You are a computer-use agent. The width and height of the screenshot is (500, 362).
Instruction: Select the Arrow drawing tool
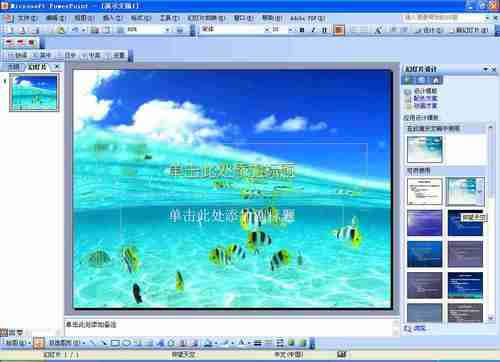pyautogui.click(x=104, y=343)
